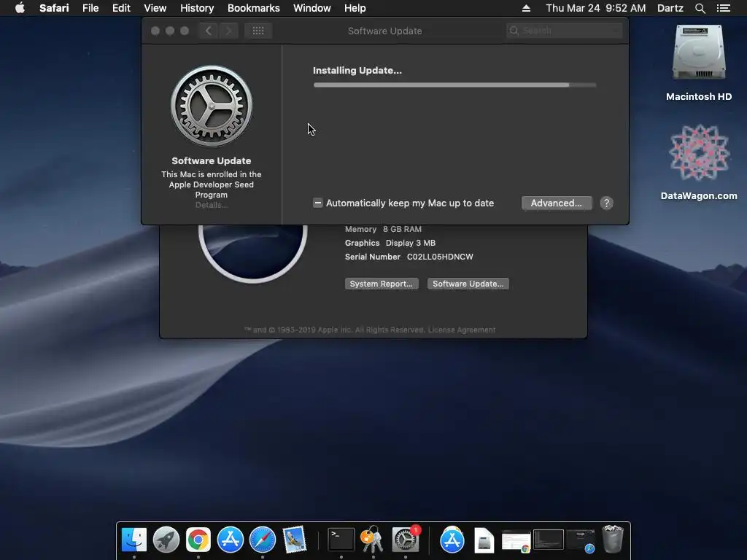
Task: Open the Bookmarks menu
Action: tap(253, 8)
